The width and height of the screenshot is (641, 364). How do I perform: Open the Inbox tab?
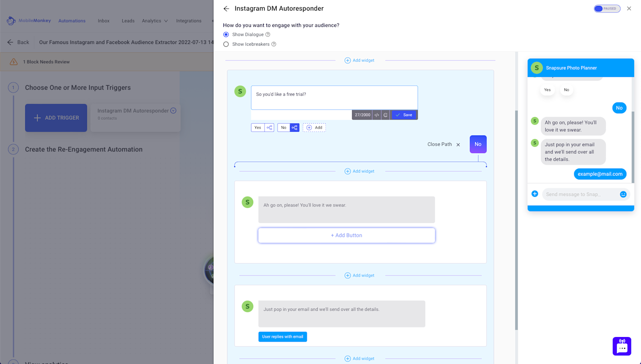click(x=103, y=21)
